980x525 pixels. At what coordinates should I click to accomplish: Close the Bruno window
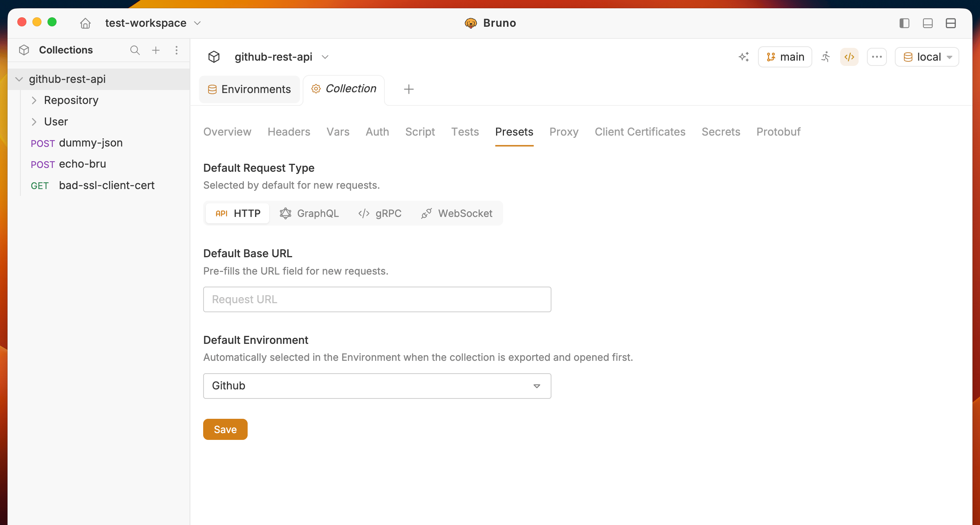(22, 22)
